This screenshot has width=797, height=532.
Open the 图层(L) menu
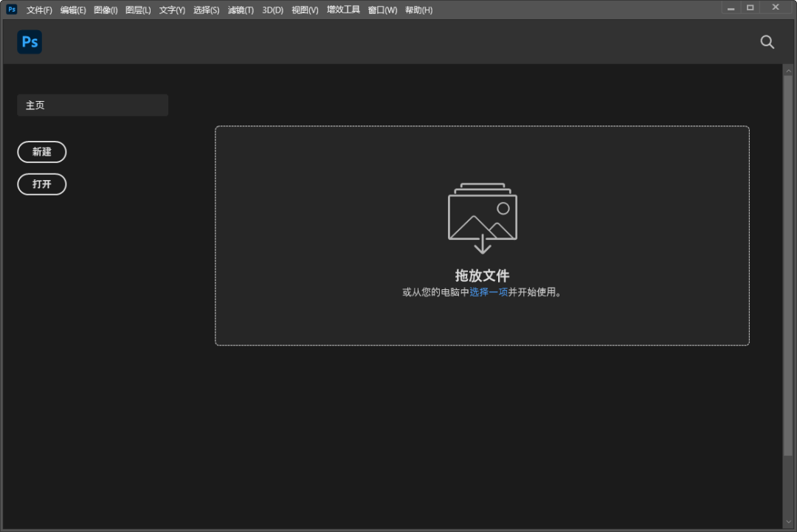click(x=138, y=10)
